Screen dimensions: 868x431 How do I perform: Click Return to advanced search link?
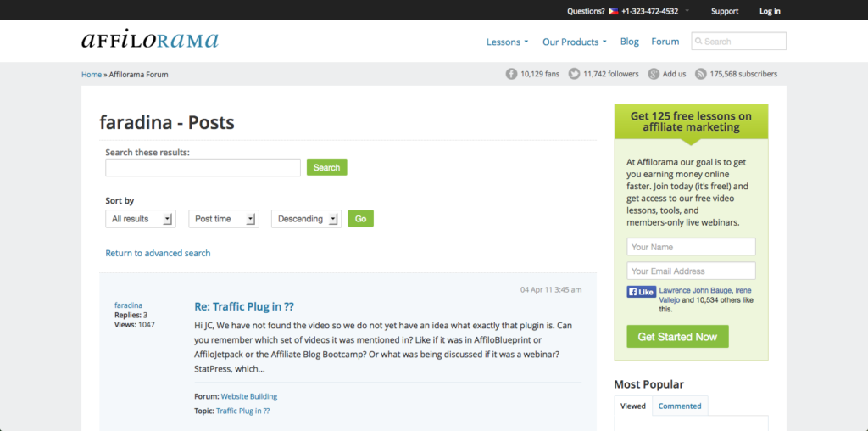pyautogui.click(x=158, y=253)
